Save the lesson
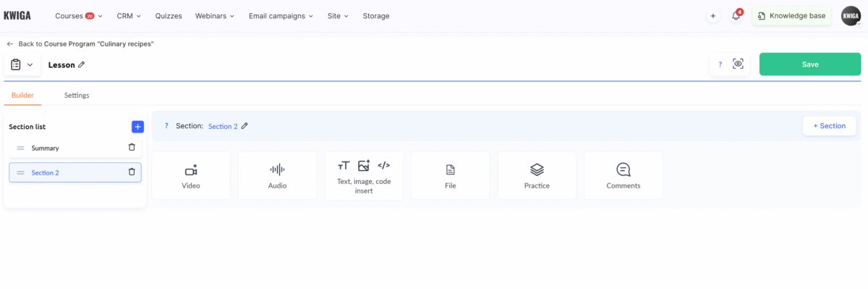 (810, 64)
